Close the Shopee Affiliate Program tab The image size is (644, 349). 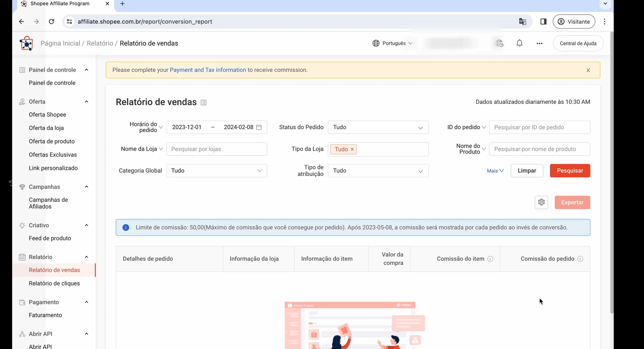(107, 4)
